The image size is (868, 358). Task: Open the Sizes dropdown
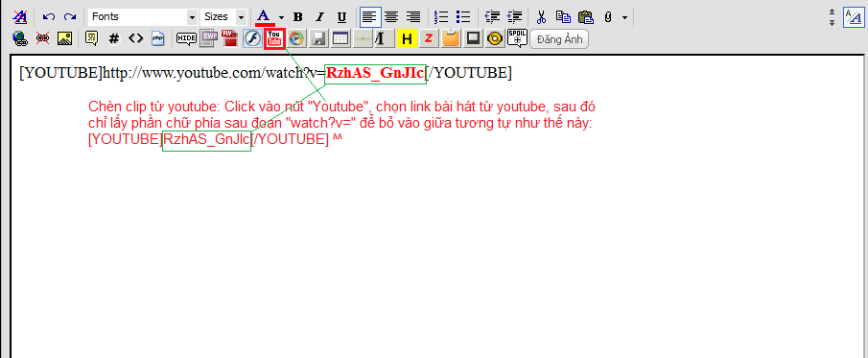tap(223, 17)
